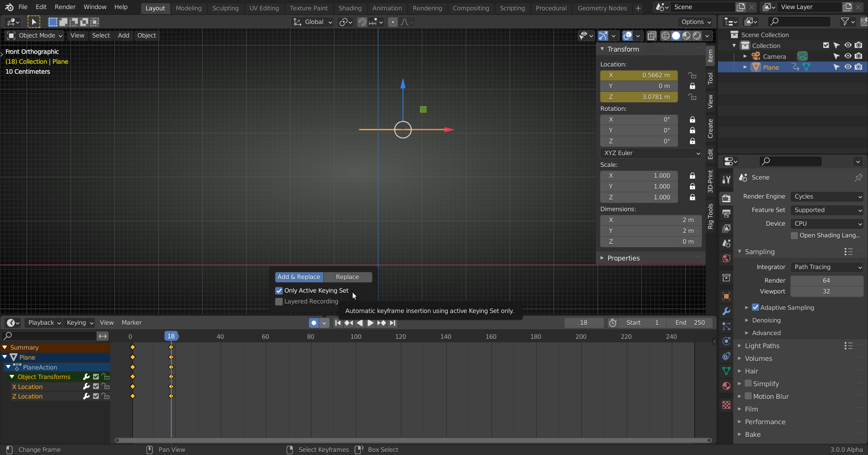Open the Object Mode dropdown

tap(35, 36)
